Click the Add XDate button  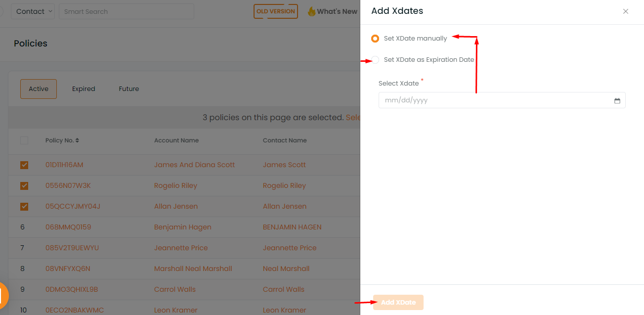(x=398, y=303)
